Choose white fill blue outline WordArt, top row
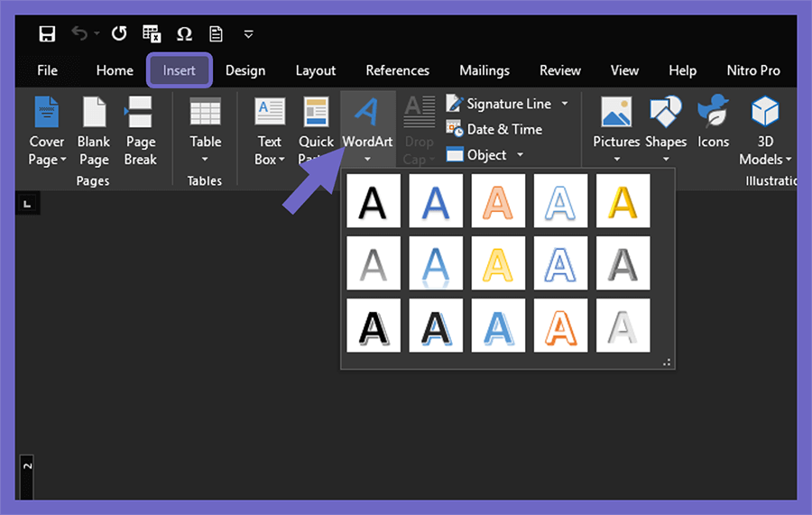This screenshot has height=515, width=812. pyautogui.click(x=560, y=201)
